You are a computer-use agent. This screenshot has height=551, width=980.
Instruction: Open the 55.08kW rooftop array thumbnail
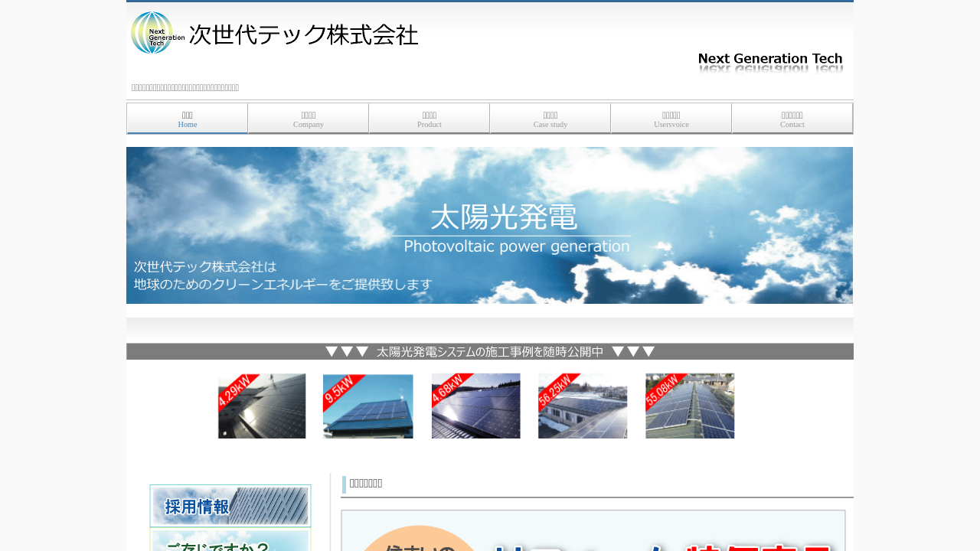pyautogui.click(x=690, y=406)
